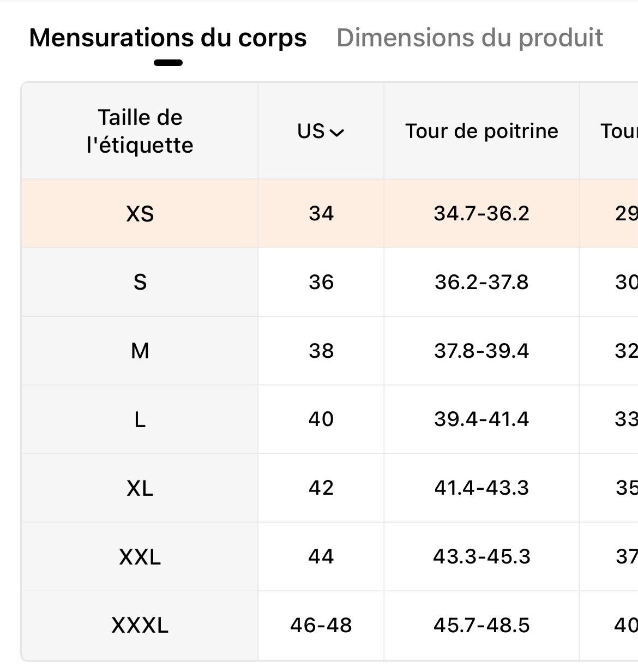
Task: Select the XL size label cell
Action: pyautogui.click(x=140, y=488)
